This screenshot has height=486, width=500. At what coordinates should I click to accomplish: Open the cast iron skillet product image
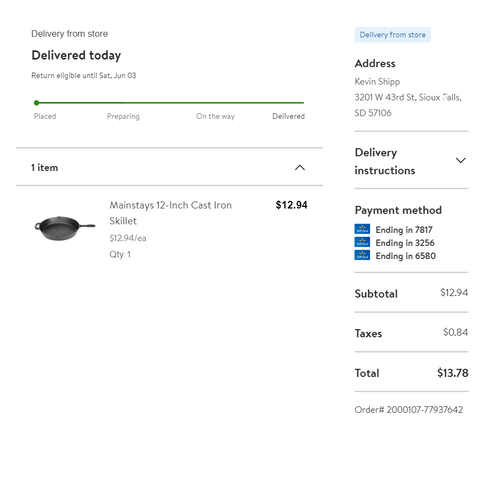pyautogui.click(x=65, y=228)
